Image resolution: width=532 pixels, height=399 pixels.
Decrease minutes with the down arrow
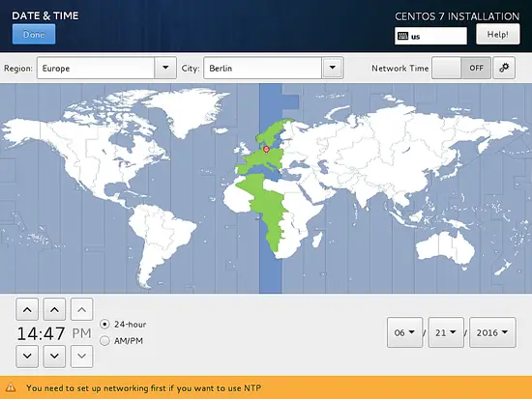54,356
